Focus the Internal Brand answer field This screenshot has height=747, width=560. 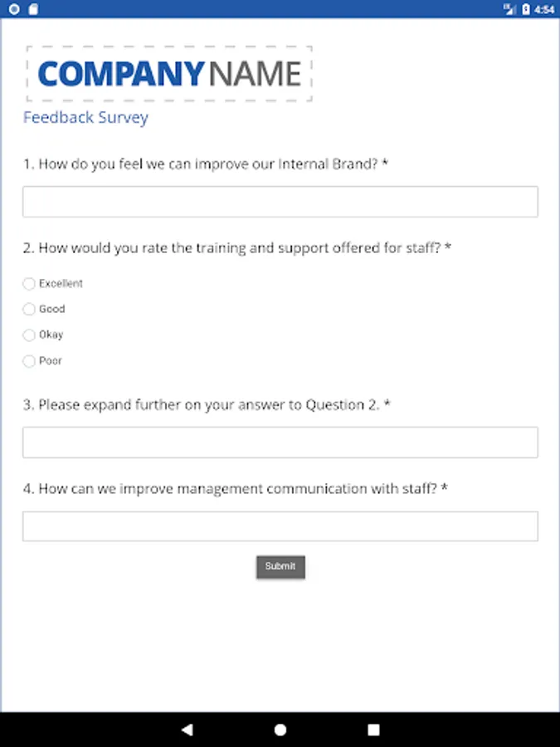pos(280,202)
